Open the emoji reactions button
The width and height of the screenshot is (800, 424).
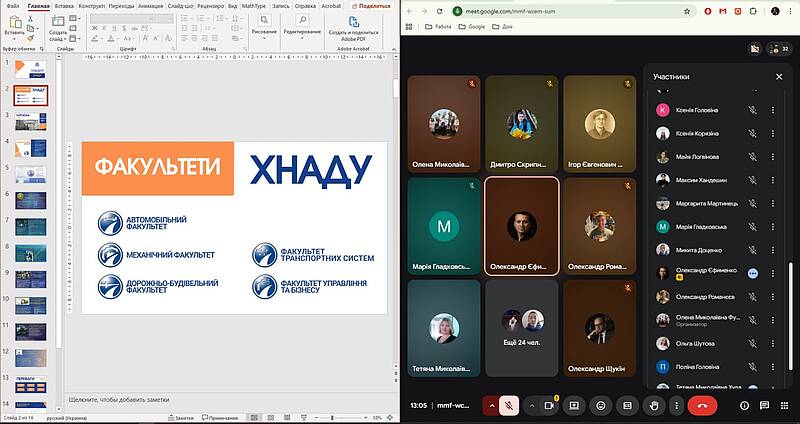(601, 405)
